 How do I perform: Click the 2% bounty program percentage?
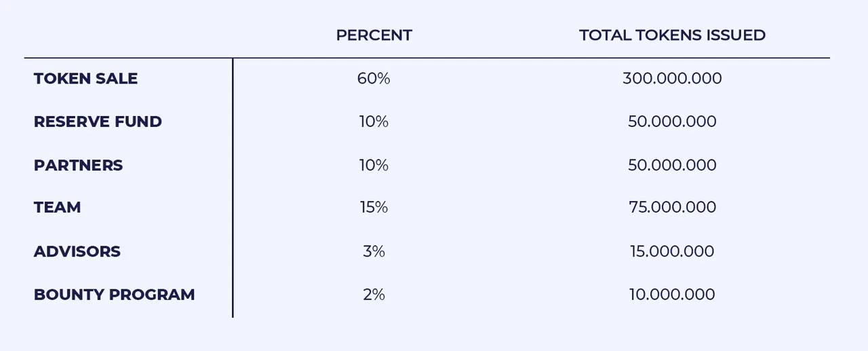pos(374,295)
